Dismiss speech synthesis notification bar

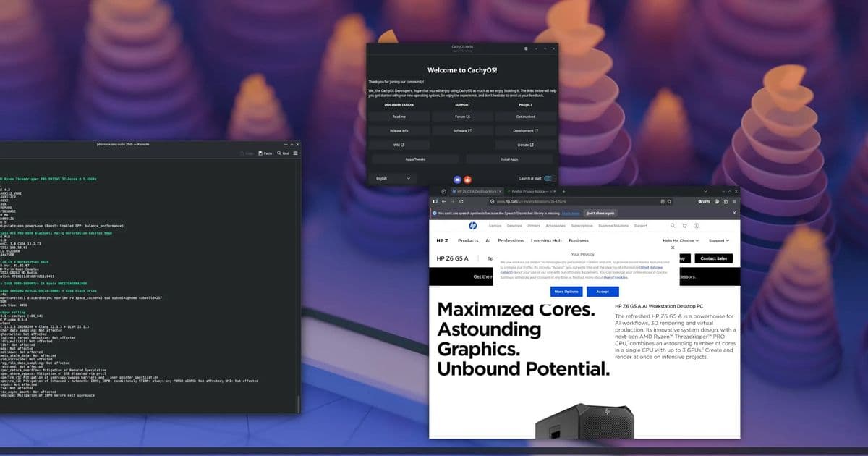click(734, 213)
